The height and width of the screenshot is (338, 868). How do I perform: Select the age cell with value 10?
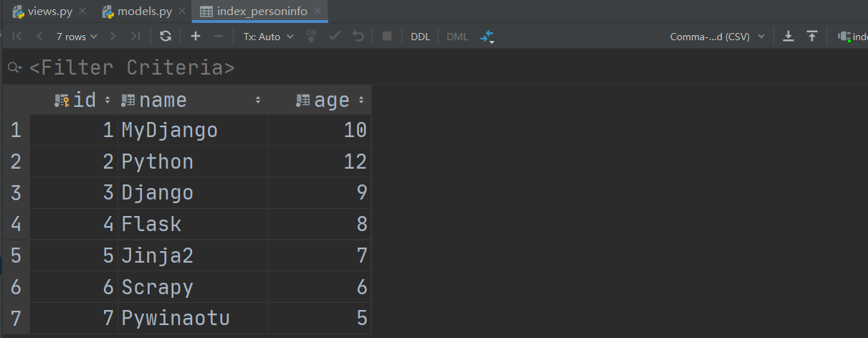320,130
